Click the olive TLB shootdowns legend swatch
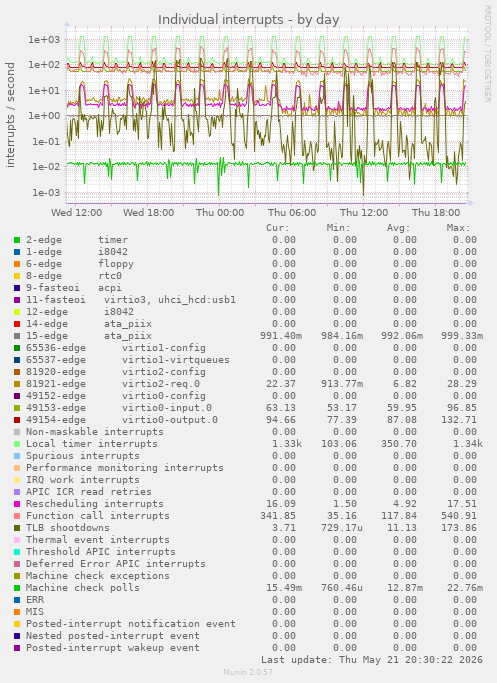The image size is (497, 683). pyautogui.click(x=17, y=528)
